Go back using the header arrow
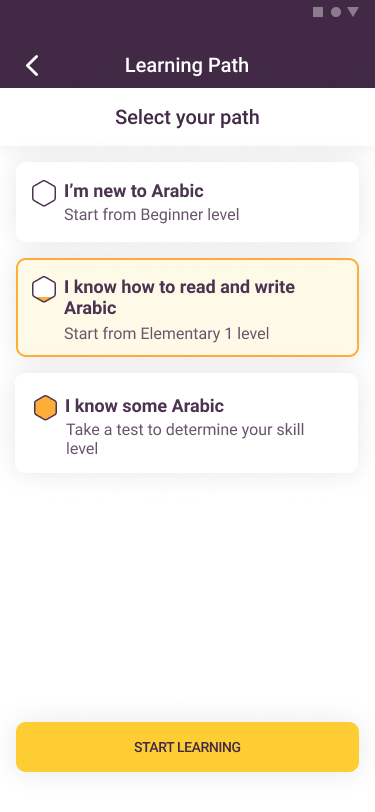 coord(32,66)
